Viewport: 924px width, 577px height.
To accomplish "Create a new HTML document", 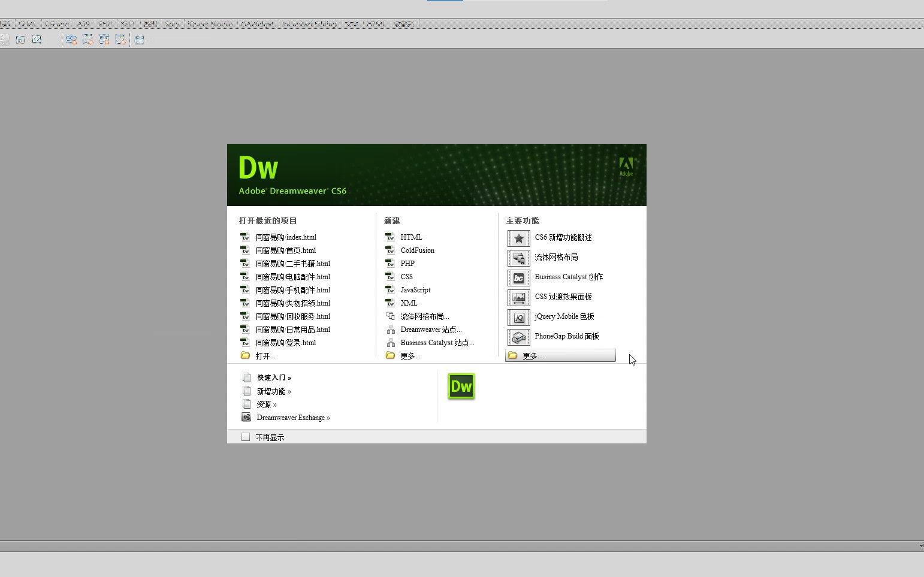I will point(411,237).
